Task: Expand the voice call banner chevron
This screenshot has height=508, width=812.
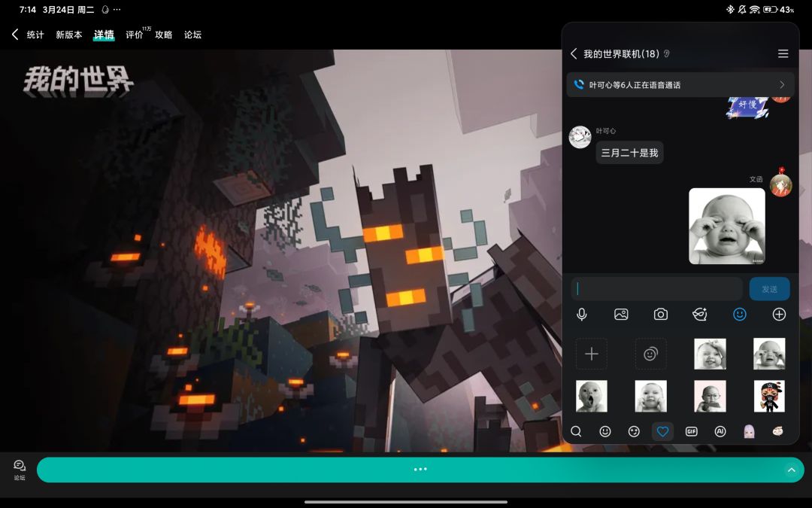Action: click(x=782, y=84)
